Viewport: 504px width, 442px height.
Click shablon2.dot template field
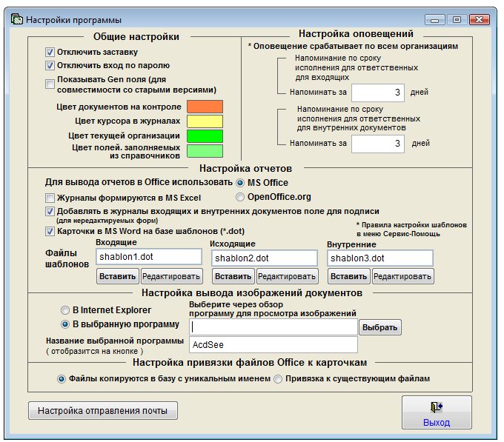click(x=265, y=258)
